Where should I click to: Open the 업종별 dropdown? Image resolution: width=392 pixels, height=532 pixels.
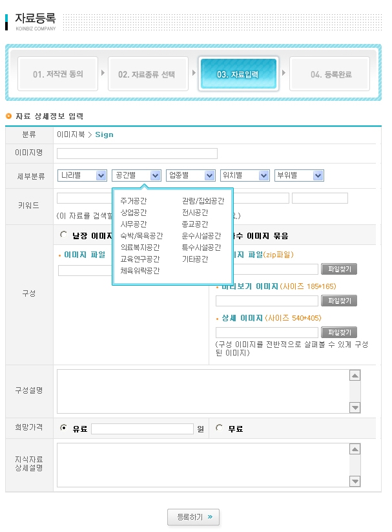click(191, 175)
